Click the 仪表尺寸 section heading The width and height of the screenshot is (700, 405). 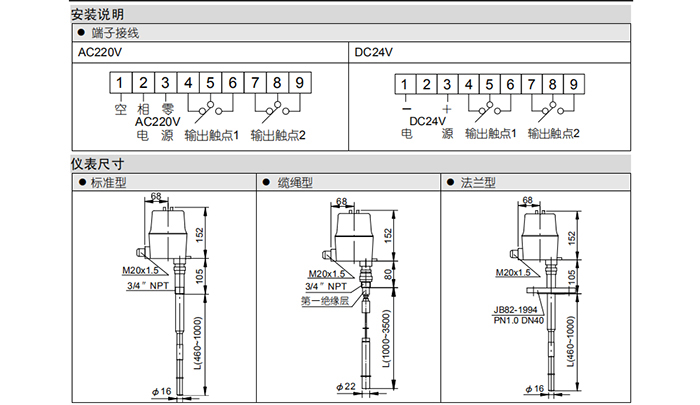point(97,164)
